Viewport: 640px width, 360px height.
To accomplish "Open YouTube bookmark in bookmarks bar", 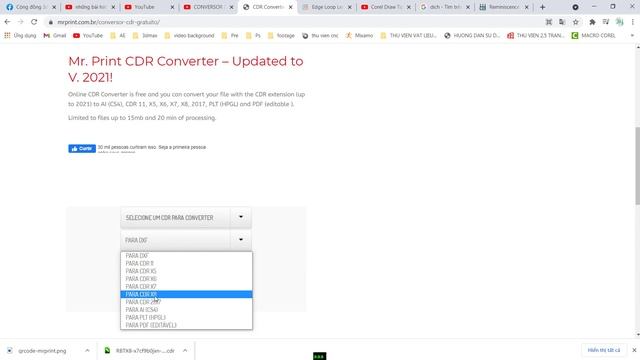I will [88, 36].
